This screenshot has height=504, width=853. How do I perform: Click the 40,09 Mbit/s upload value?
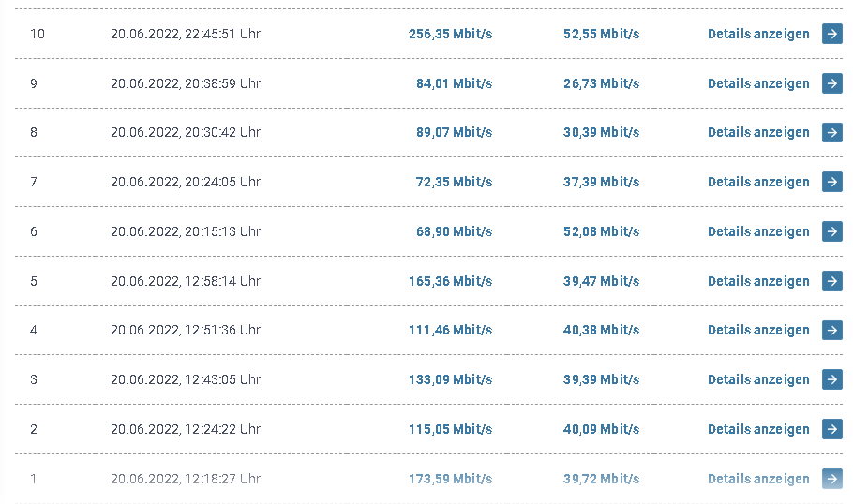tap(601, 429)
